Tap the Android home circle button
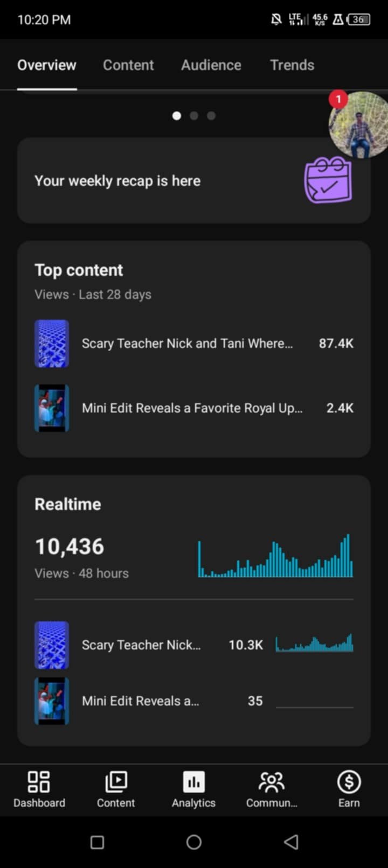388x868 pixels. tap(194, 842)
